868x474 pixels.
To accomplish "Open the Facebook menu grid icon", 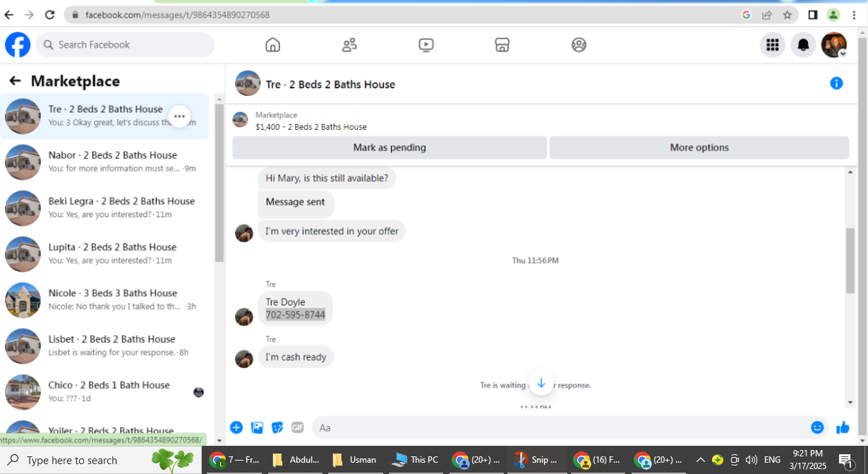I will click(x=773, y=45).
